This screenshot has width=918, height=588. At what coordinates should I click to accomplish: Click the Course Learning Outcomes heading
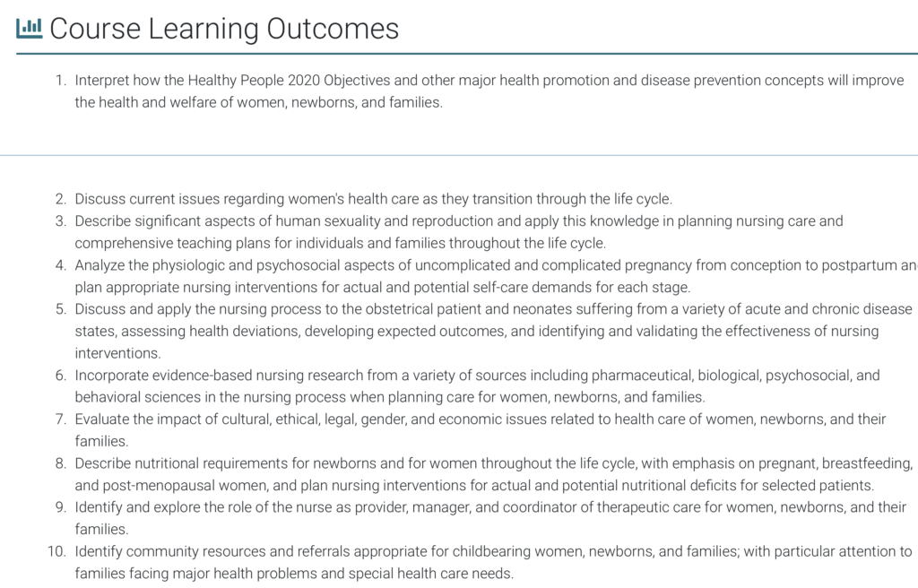click(x=224, y=29)
